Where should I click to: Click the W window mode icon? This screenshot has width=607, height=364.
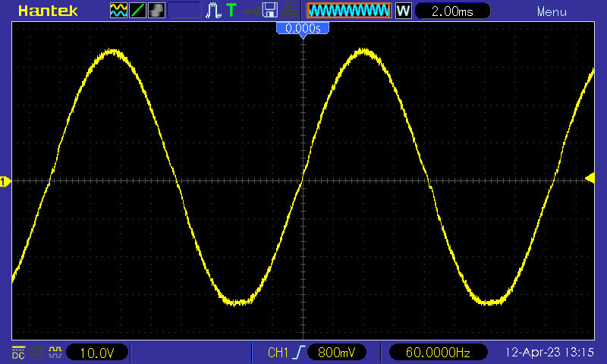403,11
